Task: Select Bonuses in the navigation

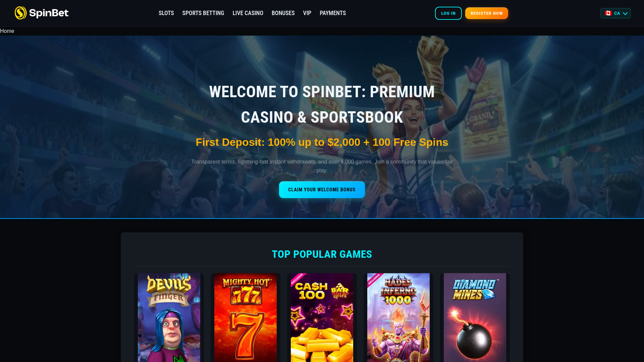Action: 283,13
